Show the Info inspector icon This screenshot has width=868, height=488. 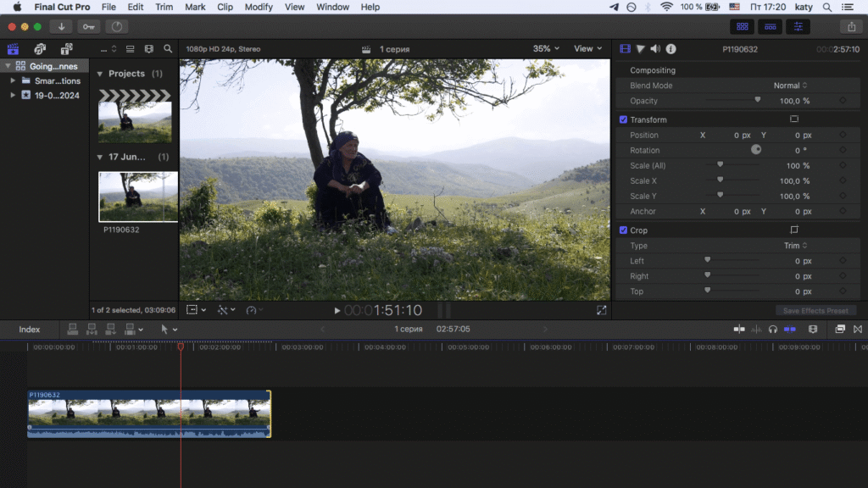pos(671,49)
